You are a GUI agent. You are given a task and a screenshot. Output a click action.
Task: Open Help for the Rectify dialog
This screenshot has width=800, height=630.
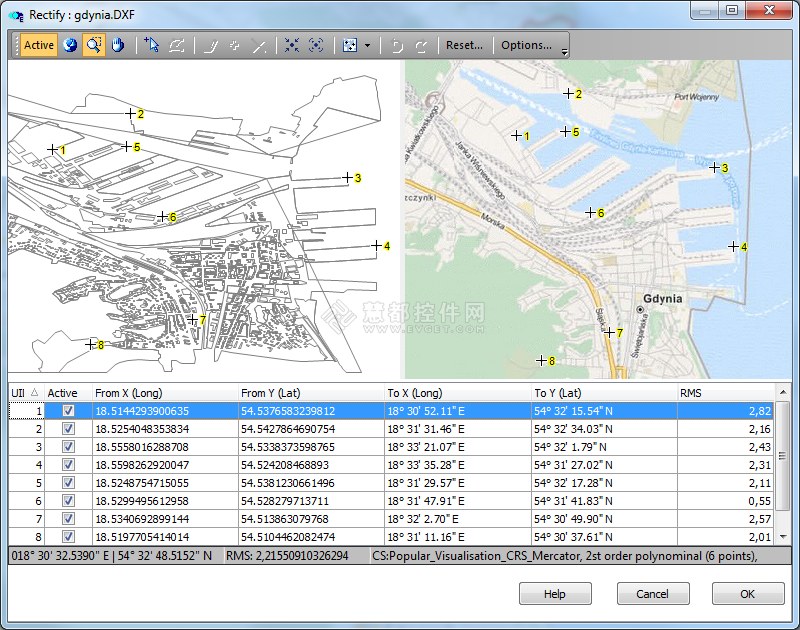point(555,594)
